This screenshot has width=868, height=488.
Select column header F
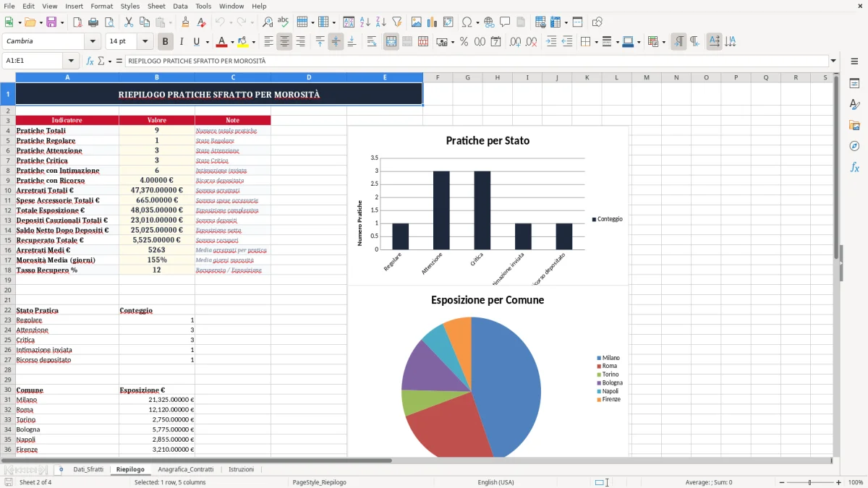point(438,77)
